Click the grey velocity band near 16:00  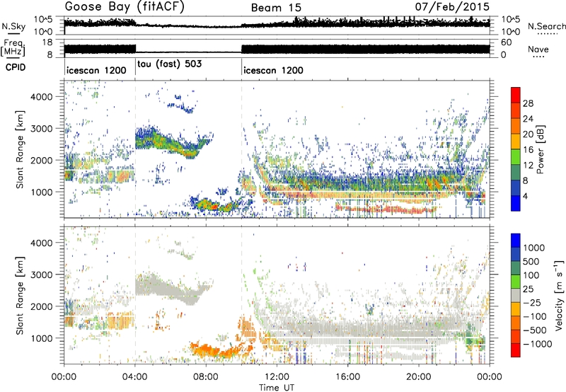coord(347,328)
